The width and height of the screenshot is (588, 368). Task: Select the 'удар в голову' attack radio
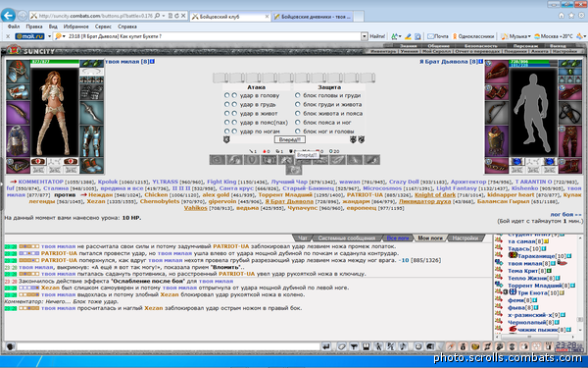click(x=226, y=95)
